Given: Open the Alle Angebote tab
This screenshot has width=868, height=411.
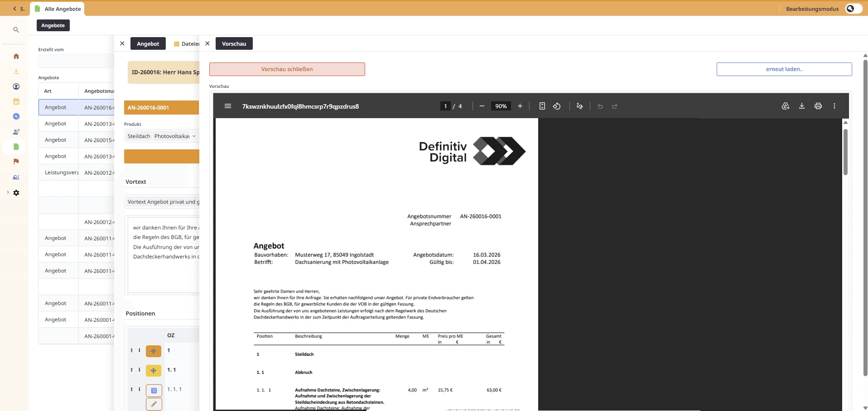Looking at the screenshot, I should click(58, 9).
